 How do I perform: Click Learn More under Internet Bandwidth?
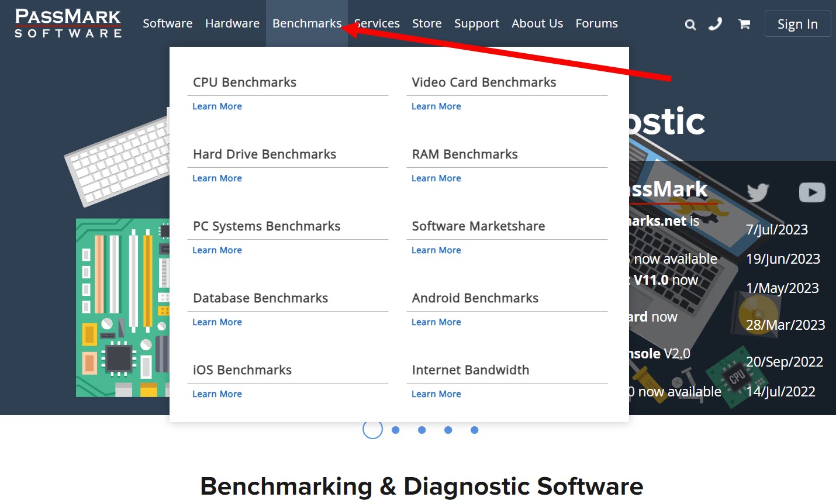pyautogui.click(x=436, y=394)
